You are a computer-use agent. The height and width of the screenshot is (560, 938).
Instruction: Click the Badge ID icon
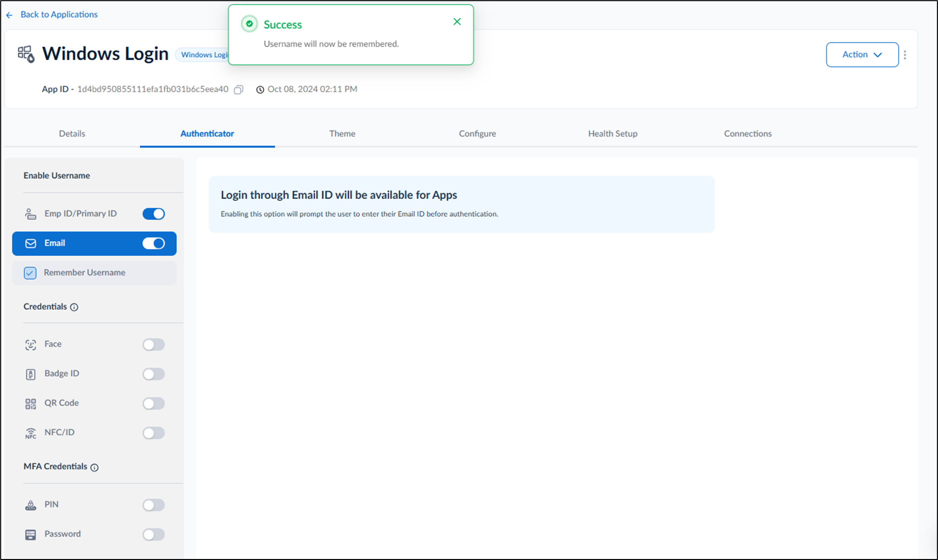tap(31, 374)
